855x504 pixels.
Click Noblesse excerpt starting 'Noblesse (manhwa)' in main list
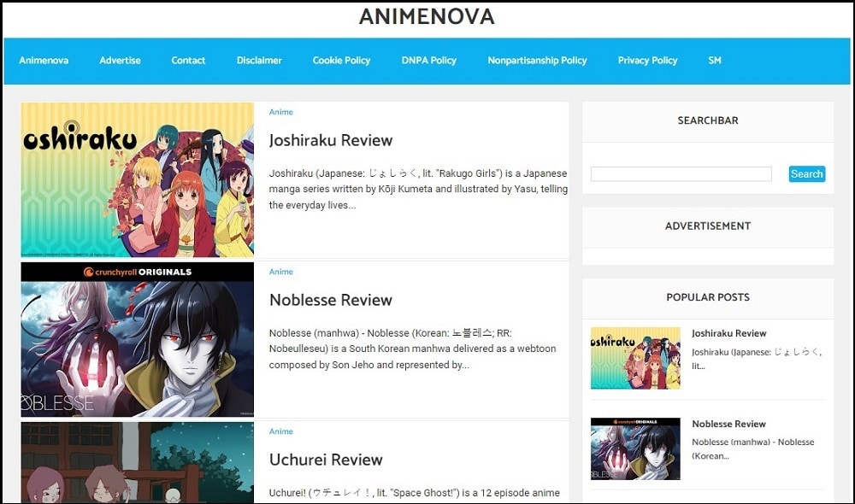tap(413, 349)
